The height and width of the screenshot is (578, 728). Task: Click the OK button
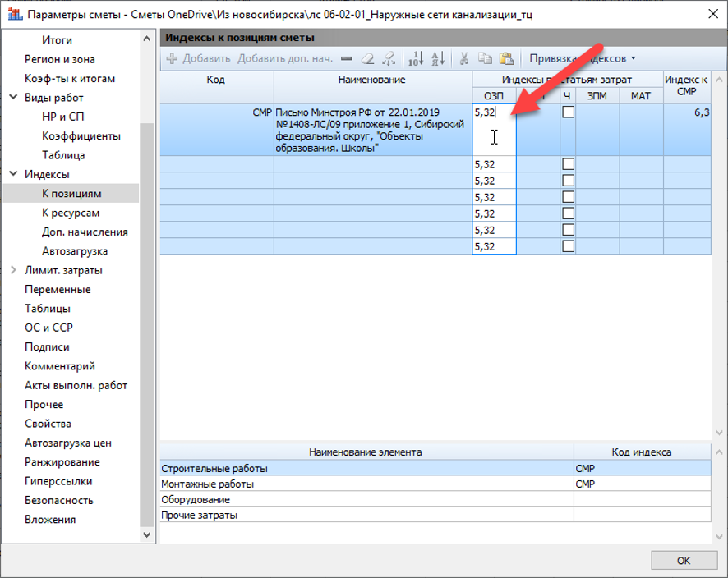click(684, 561)
